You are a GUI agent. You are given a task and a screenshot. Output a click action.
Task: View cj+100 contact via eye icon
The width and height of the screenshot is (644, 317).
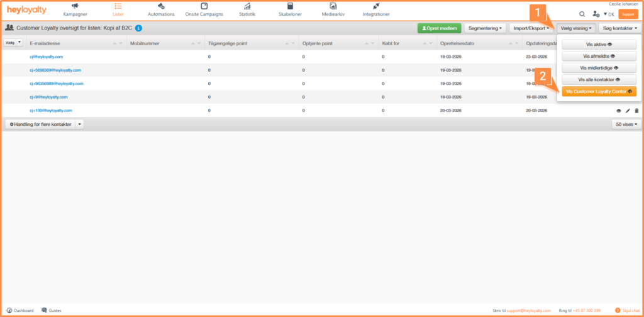point(619,111)
